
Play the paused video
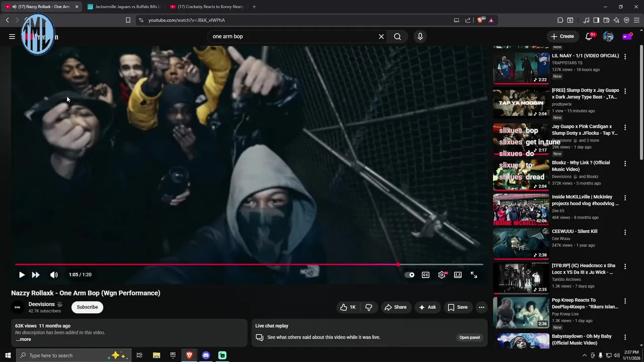click(22, 275)
